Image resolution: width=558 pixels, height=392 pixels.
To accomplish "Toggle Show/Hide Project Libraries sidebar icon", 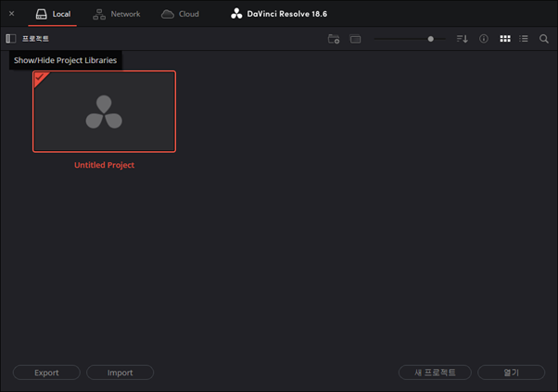I will (x=11, y=38).
